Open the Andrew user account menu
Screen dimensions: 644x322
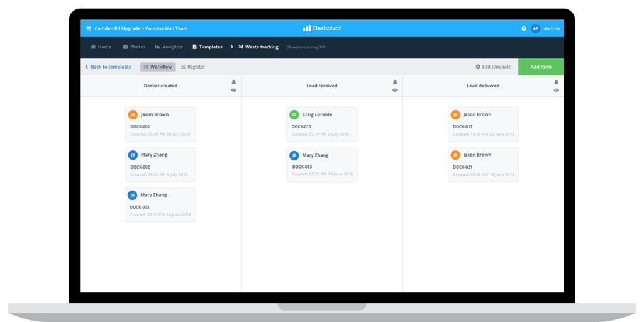coord(552,28)
